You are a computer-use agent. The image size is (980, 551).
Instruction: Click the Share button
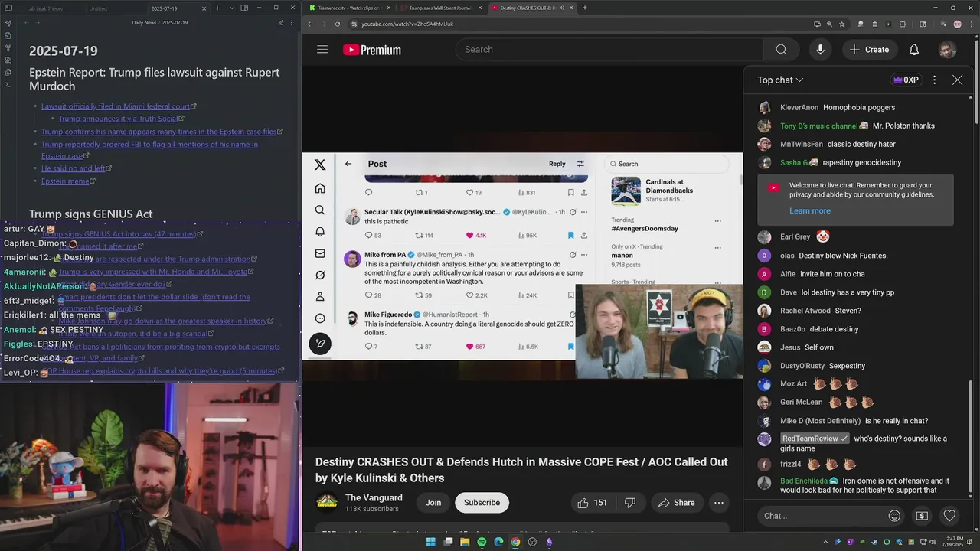676,503
